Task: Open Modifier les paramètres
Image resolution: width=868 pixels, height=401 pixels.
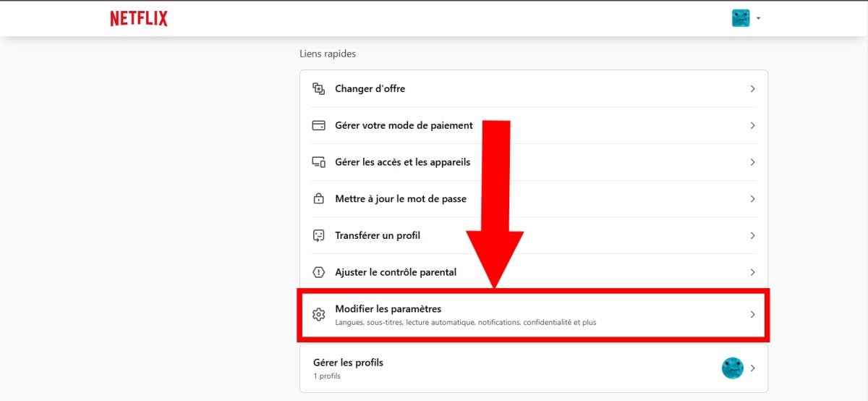Action: (x=388, y=309)
